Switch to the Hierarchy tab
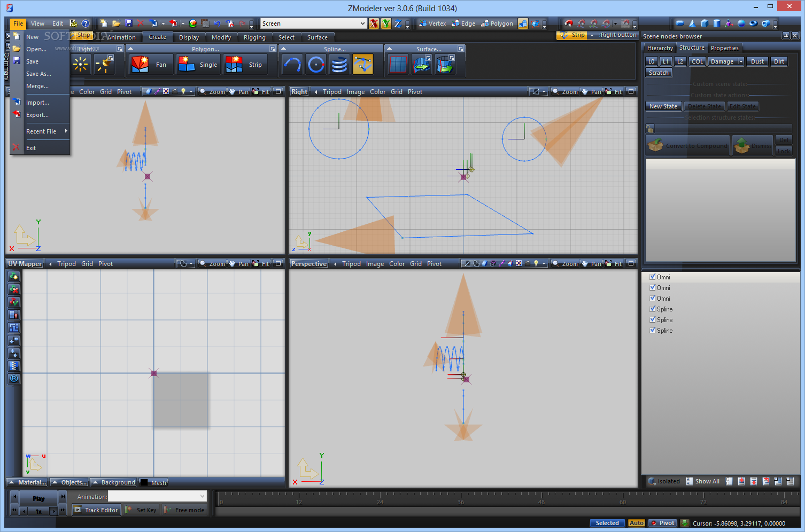This screenshot has height=532, width=805. (660, 48)
